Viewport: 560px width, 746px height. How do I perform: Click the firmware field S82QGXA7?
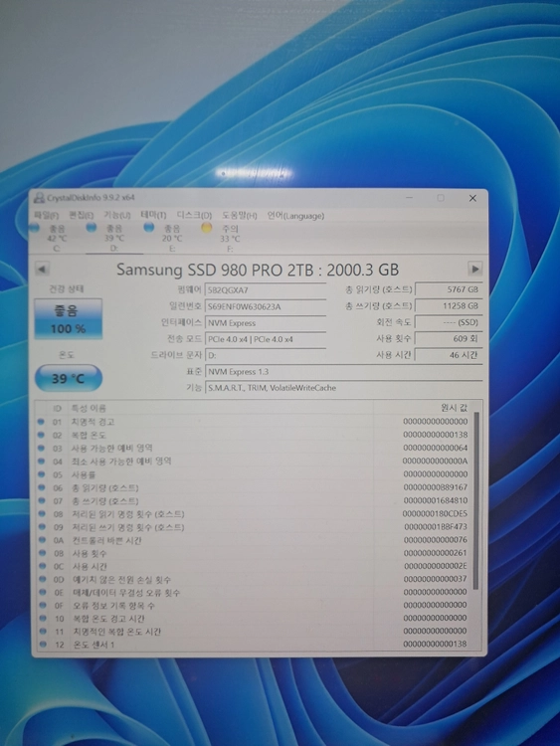point(266,290)
